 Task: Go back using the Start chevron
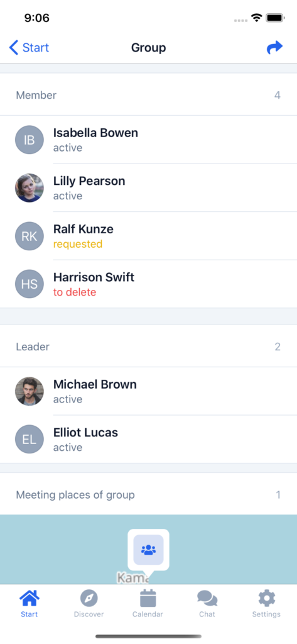[x=14, y=48]
